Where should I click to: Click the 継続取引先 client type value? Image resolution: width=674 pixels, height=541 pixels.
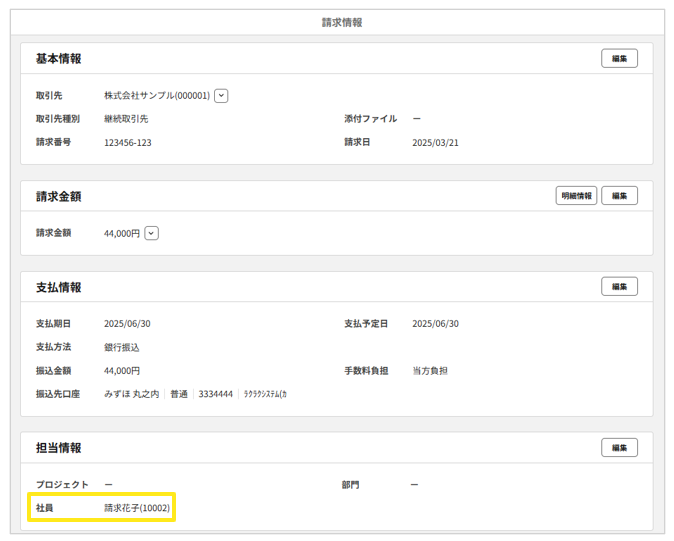pos(126,119)
